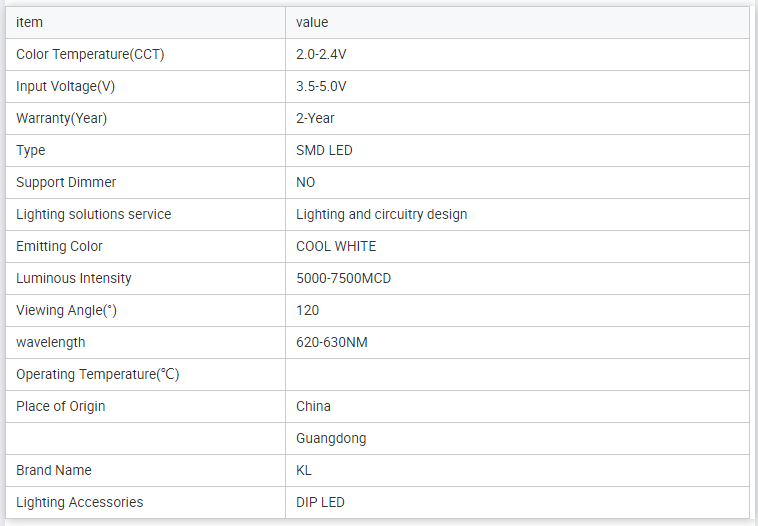The height and width of the screenshot is (526, 758).
Task: Click the Warranty(Year) row label
Action: coord(62,118)
